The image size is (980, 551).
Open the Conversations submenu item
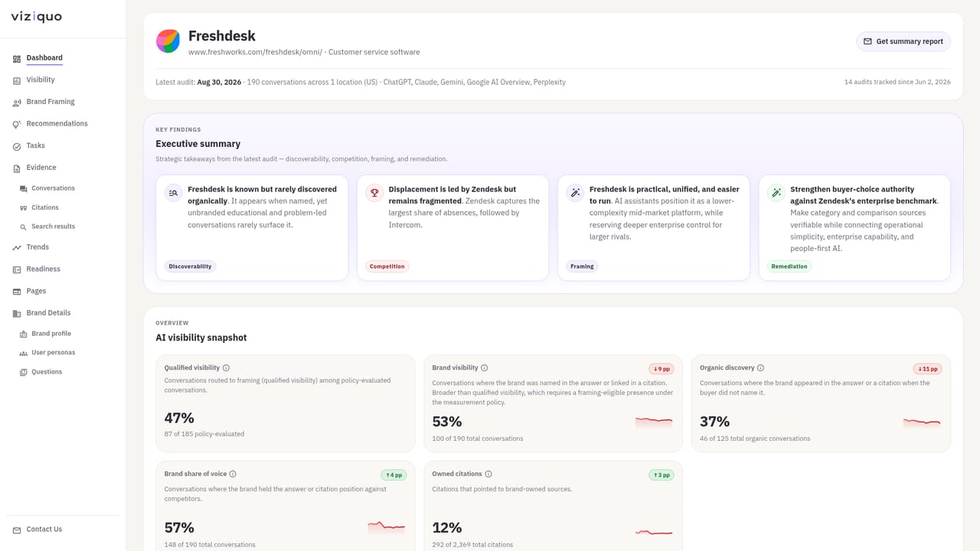(53, 188)
